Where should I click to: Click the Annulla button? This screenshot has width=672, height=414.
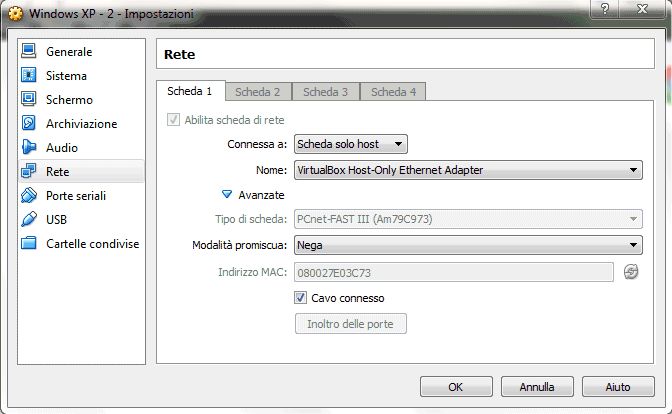537,387
